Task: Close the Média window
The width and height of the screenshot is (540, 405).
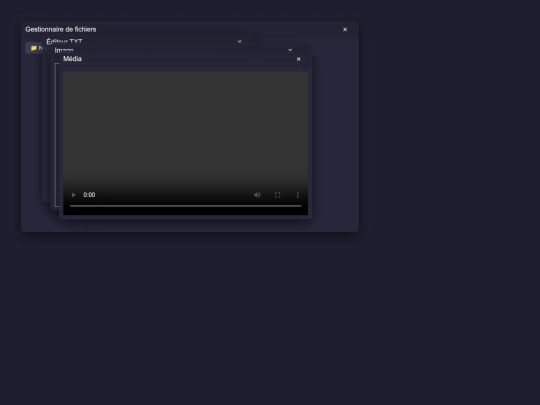Action: click(299, 59)
